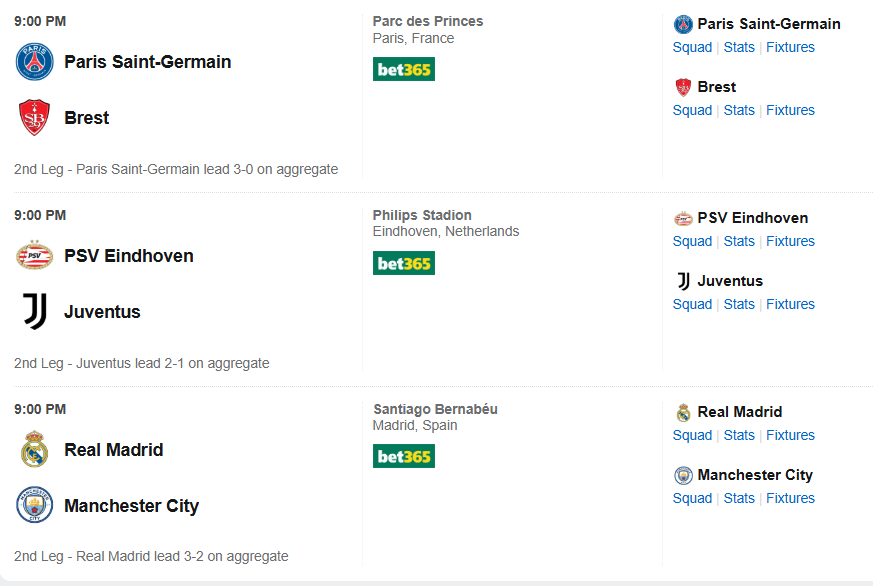Image resolution: width=873 pixels, height=586 pixels.
Task: Open PSV Eindhoven Fixtures link
Action: tap(790, 241)
